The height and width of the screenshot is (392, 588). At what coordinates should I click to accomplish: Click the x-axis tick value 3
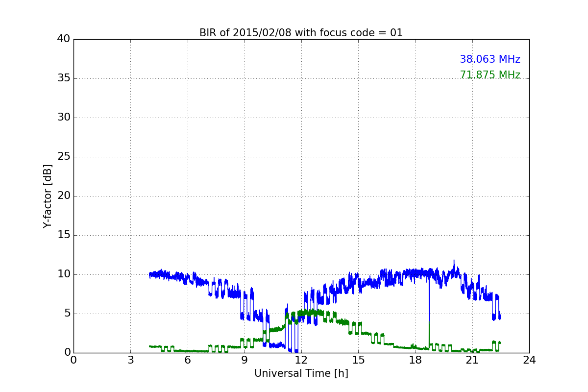(x=130, y=360)
